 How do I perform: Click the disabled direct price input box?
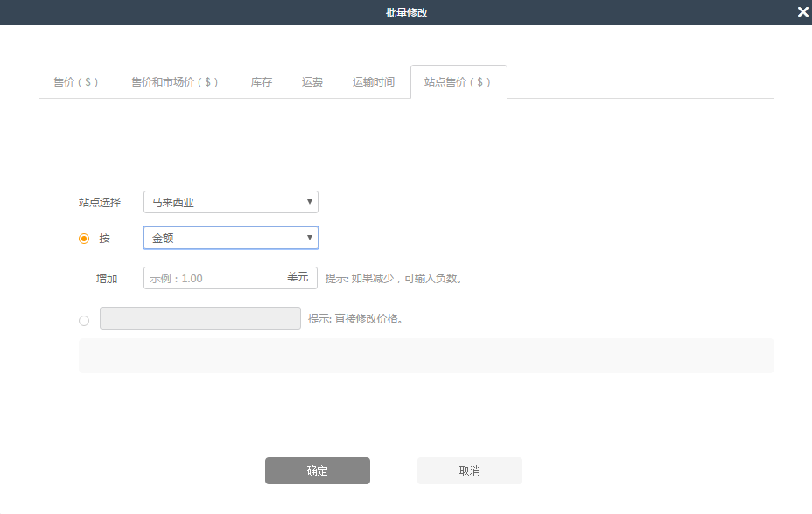pyautogui.click(x=199, y=317)
